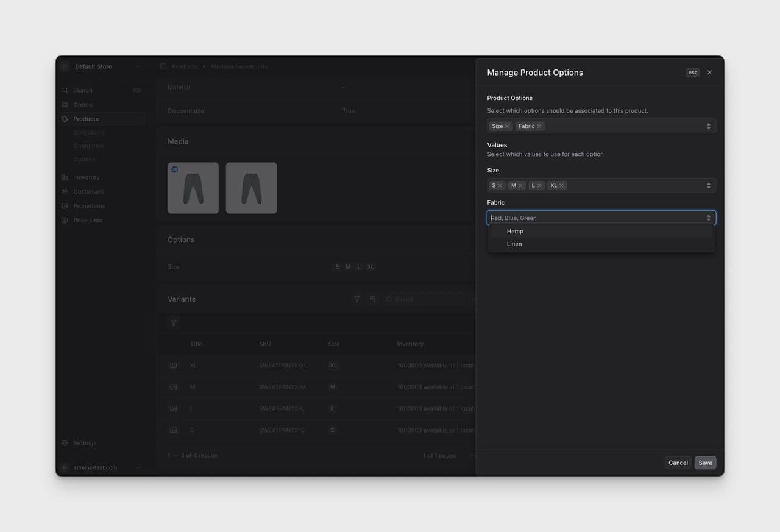Click the XL tag in Options section
Screen dimensions: 780x532
point(370,267)
